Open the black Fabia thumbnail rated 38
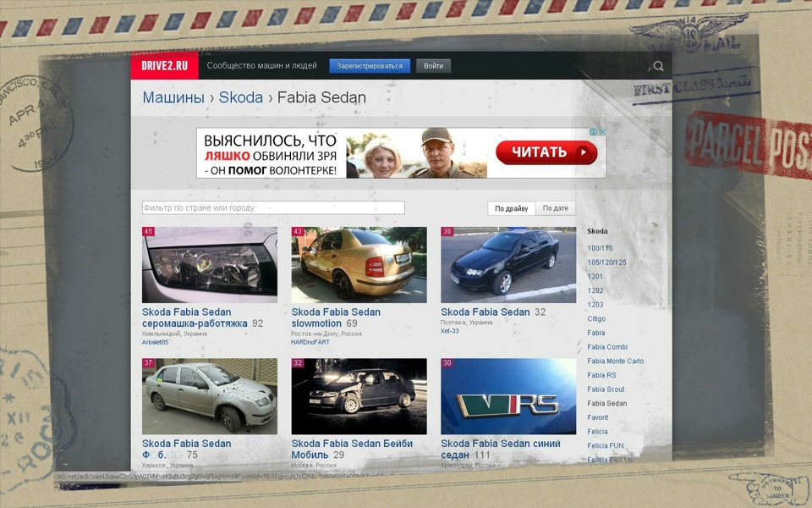Screen dimensions: 812x508 pyautogui.click(x=508, y=265)
